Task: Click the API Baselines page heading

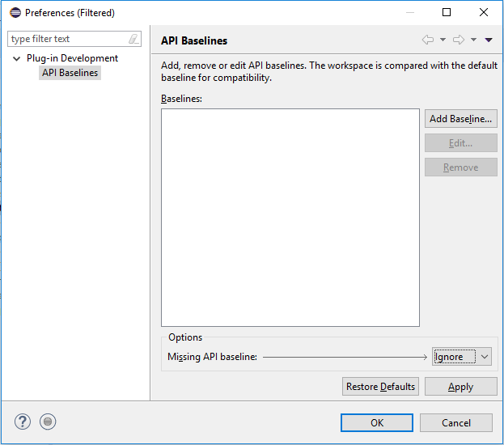Action: point(194,40)
